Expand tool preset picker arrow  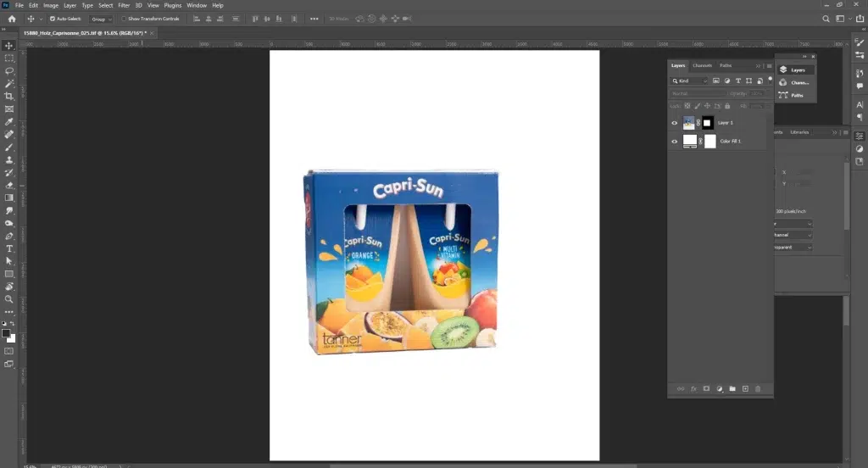tap(41, 19)
